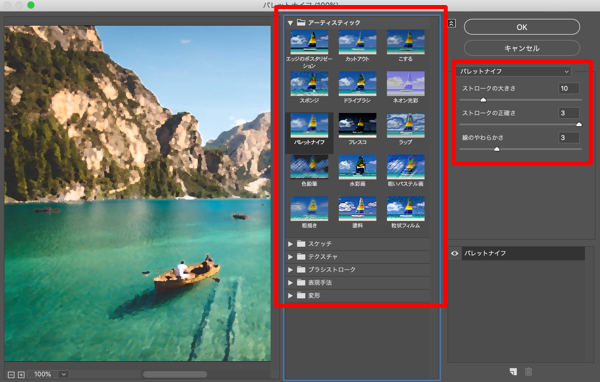Select the エッジのポスタリゼーション filter thumbnail
Screen dimensions: 600x382
pyautogui.click(x=309, y=42)
